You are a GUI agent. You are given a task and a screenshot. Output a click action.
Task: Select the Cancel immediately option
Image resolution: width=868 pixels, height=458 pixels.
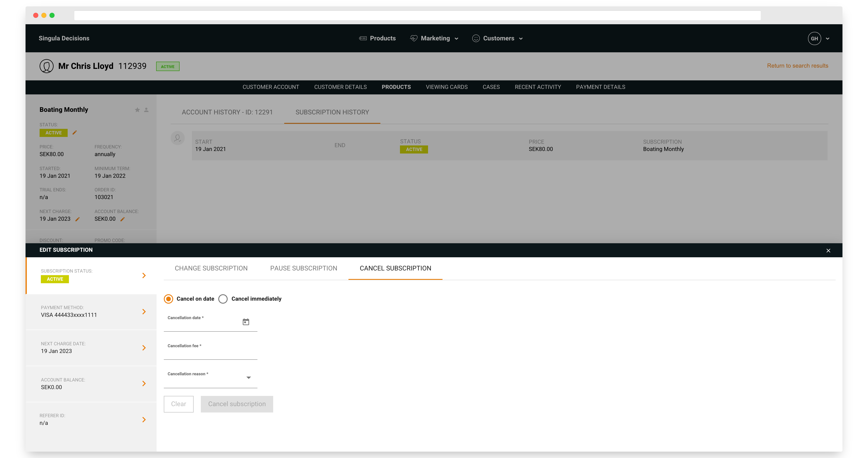[x=223, y=299]
